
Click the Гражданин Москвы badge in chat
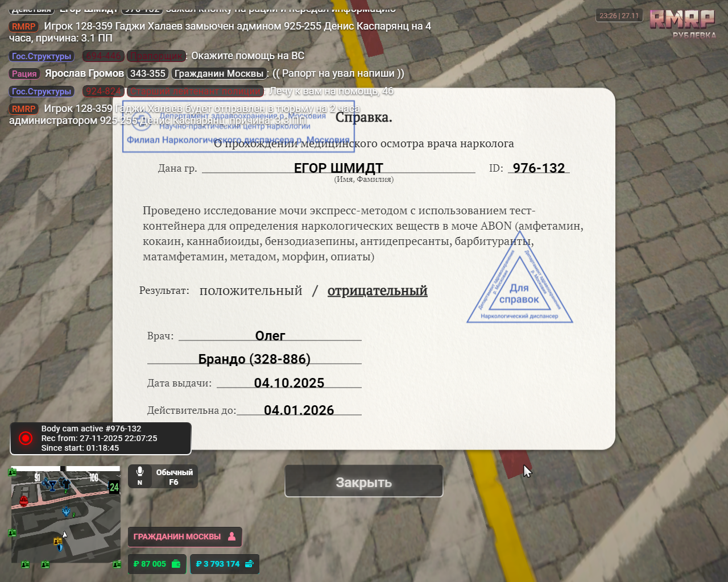click(x=219, y=73)
